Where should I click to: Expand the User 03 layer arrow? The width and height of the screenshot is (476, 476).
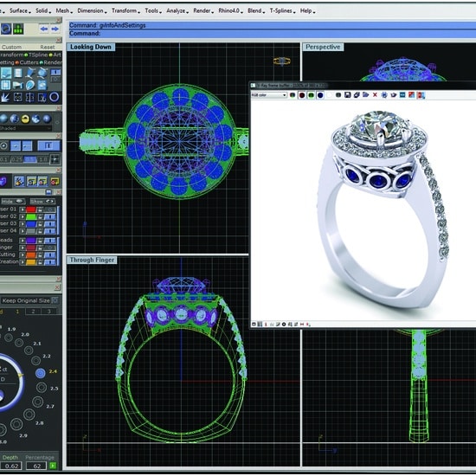click(x=23, y=224)
